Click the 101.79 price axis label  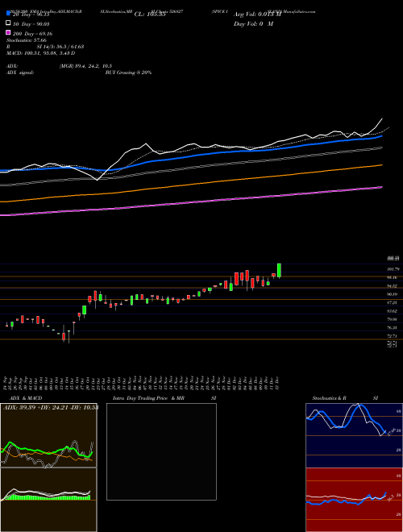coord(394,269)
